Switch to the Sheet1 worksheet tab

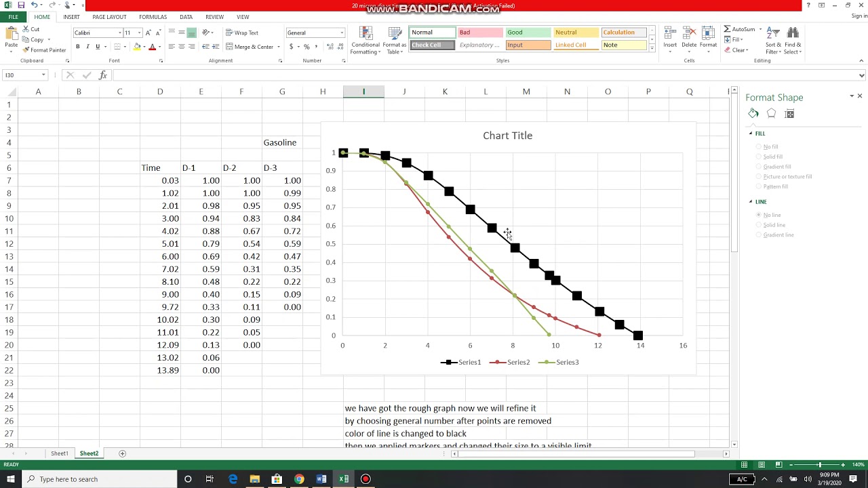click(x=60, y=453)
